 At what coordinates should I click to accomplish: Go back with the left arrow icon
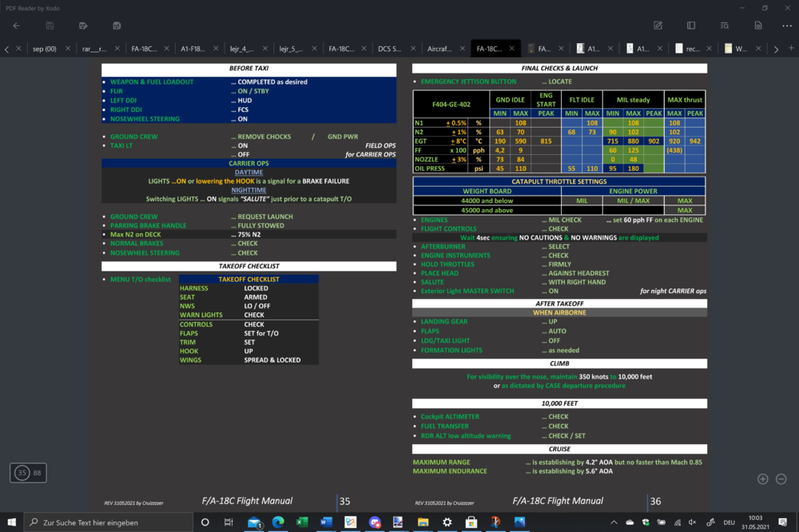coord(16,26)
